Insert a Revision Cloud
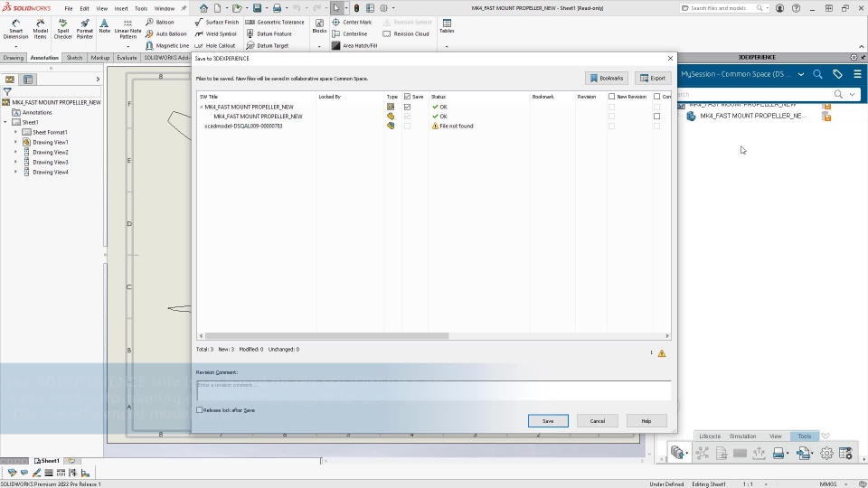The image size is (868, 488). tap(406, 33)
